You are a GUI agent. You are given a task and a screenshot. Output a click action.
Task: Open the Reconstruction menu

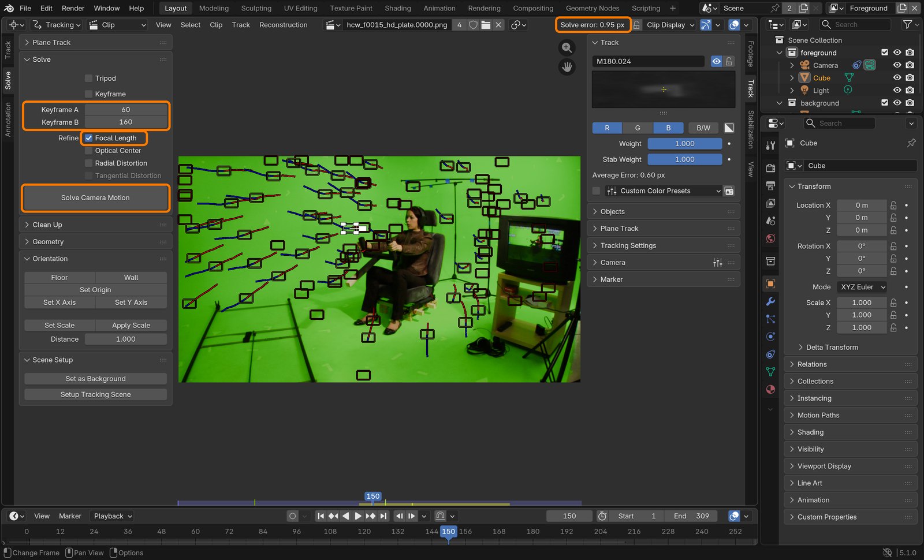click(283, 25)
